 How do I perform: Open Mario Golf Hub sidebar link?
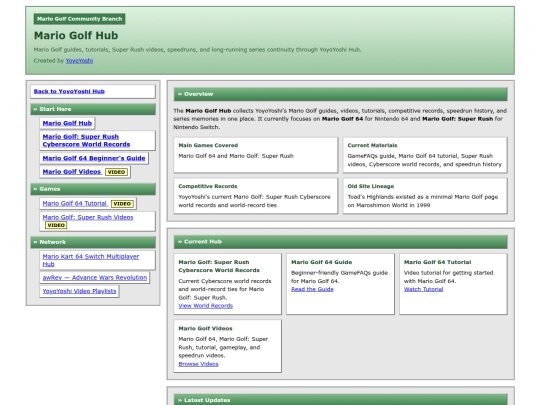coord(67,123)
